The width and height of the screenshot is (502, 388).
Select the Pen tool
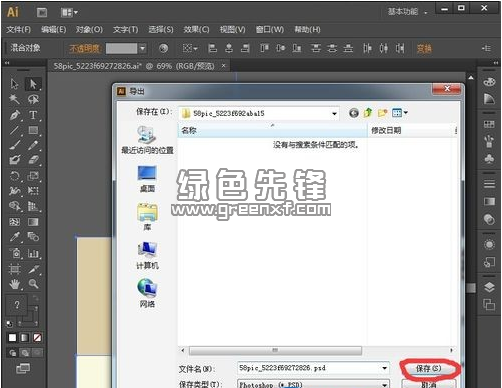(x=14, y=115)
